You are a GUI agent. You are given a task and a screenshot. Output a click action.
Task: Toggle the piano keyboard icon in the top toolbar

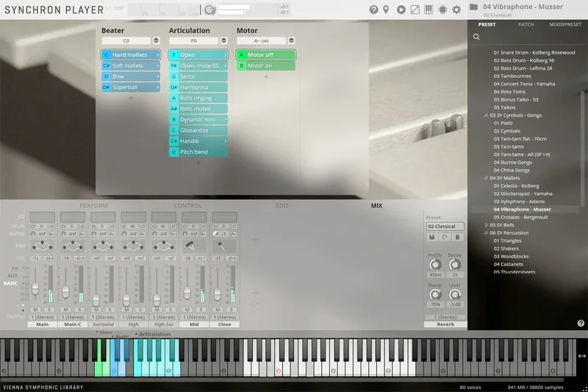[429, 10]
